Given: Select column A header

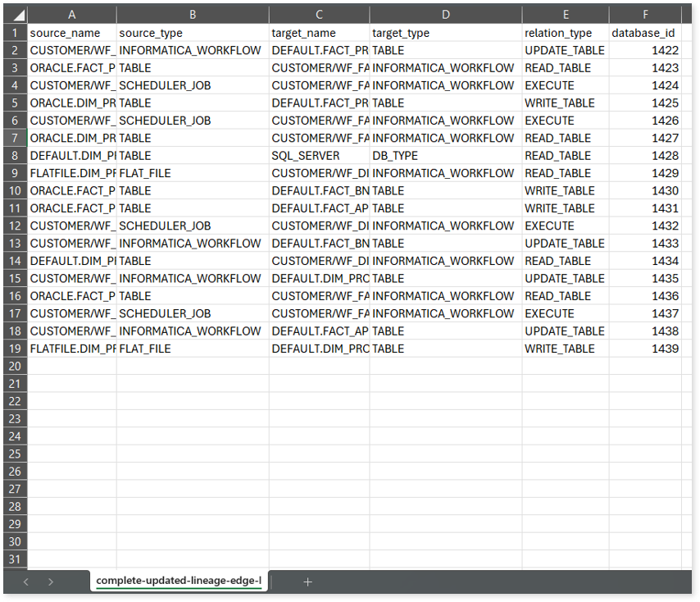Looking at the screenshot, I should click(x=72, y=16).
